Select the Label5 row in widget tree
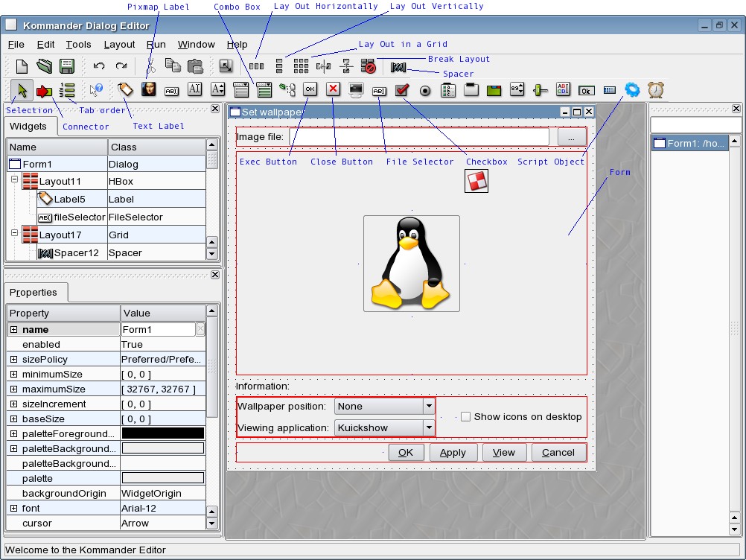 click(x=106, y=199)
